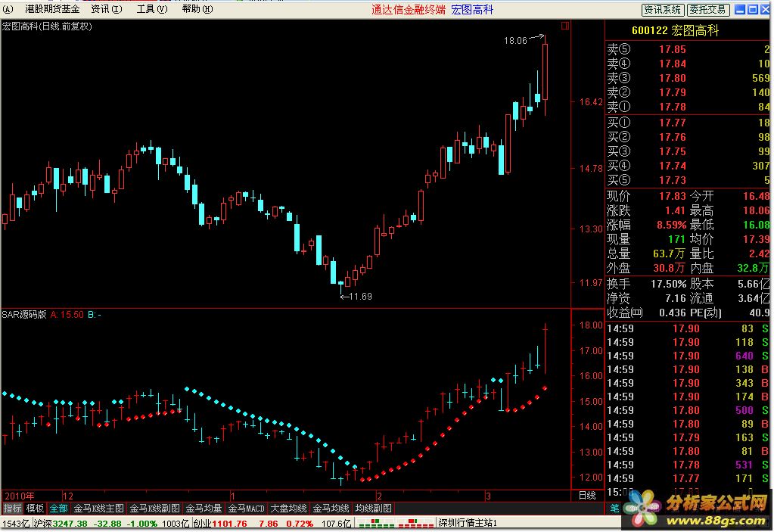The image size is (774, 532).
Task: Open the 港股期货基金 menu
Action: click(x=52, y=9)
